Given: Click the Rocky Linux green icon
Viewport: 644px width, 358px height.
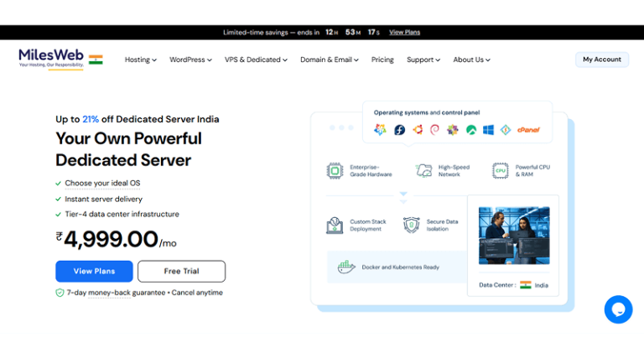Looking at the screenshot, I should point(470,130).
